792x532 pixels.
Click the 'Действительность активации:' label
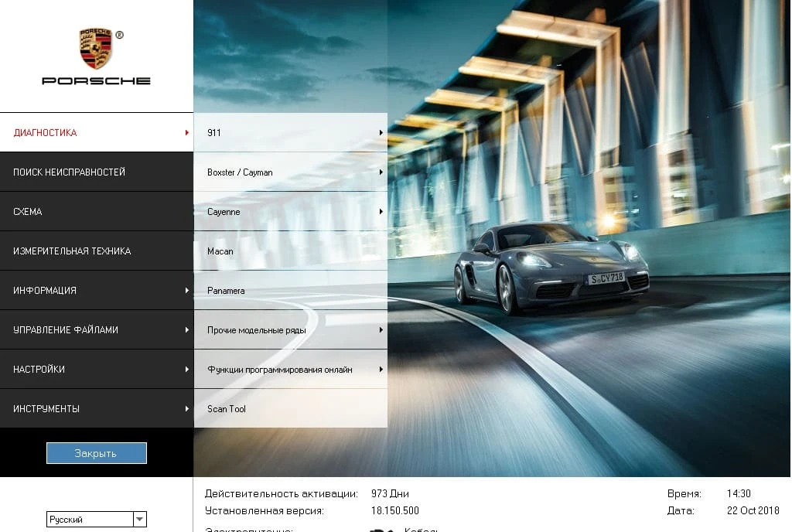pos(282,493)
